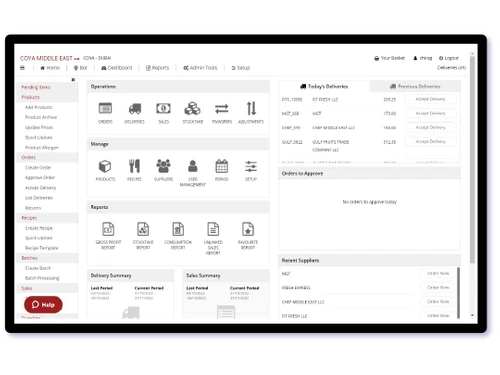Go to Home in the top menu
Screen dimensions: 500x375
coord(50,68)
